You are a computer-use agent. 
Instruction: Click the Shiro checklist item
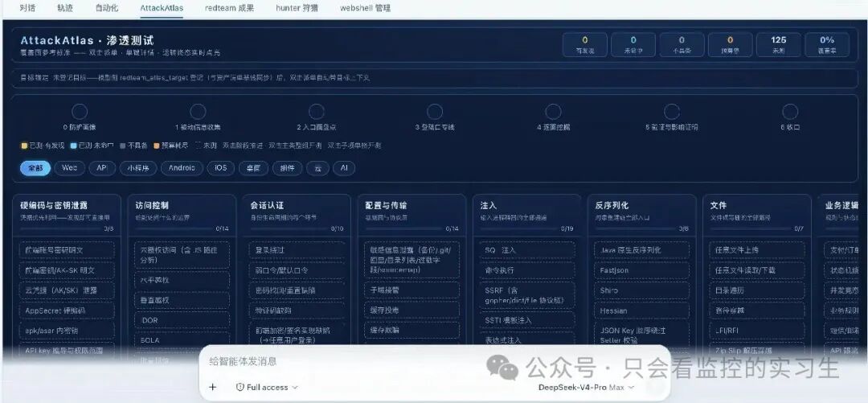click(642, 290)
